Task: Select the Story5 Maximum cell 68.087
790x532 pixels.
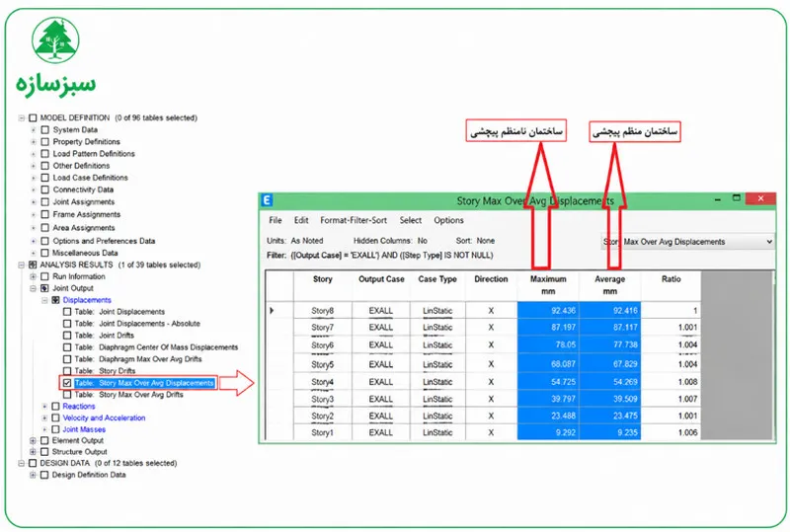Action: (548, 364)
